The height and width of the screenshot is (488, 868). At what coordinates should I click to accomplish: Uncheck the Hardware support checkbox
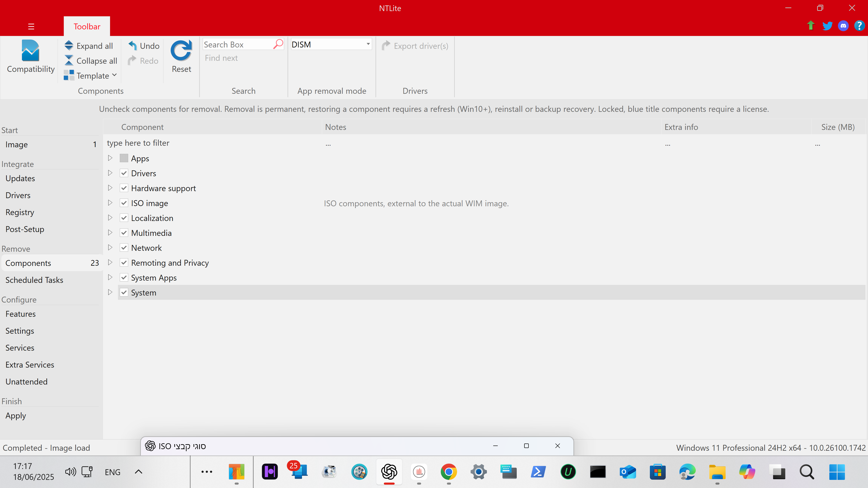point(124,188)
